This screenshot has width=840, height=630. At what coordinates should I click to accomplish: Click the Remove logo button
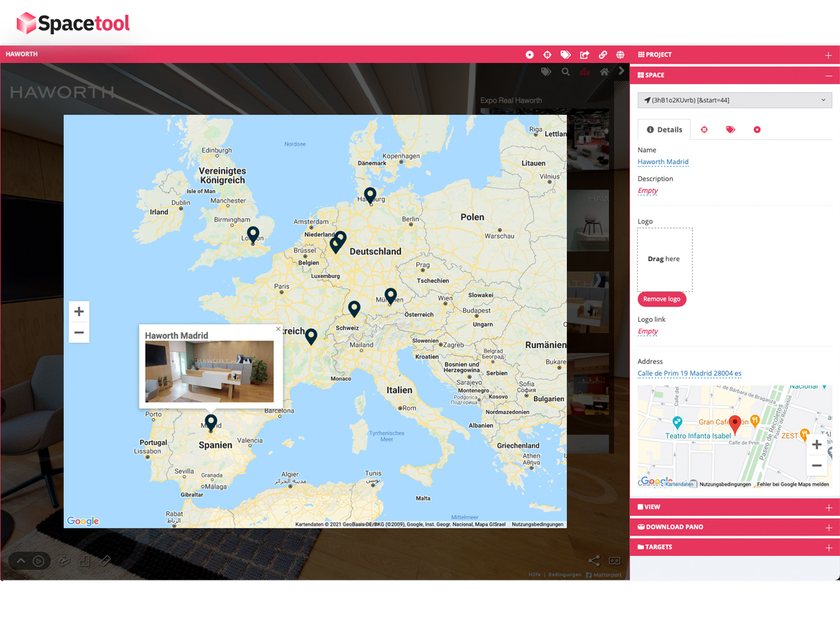coord(661,299)
